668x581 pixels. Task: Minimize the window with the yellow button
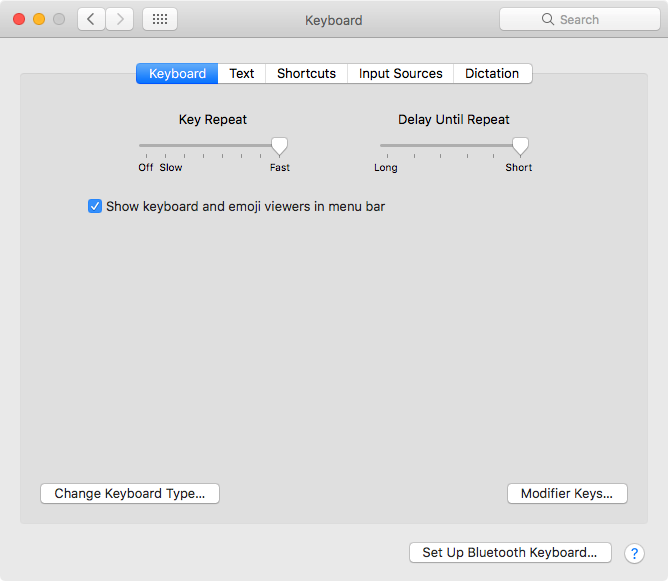click(x=39, y=19)
